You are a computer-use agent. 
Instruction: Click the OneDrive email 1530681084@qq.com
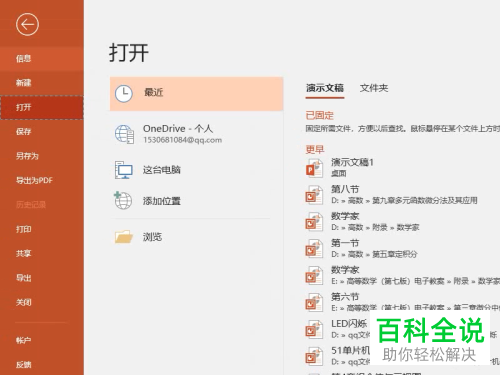pos(183,140)
